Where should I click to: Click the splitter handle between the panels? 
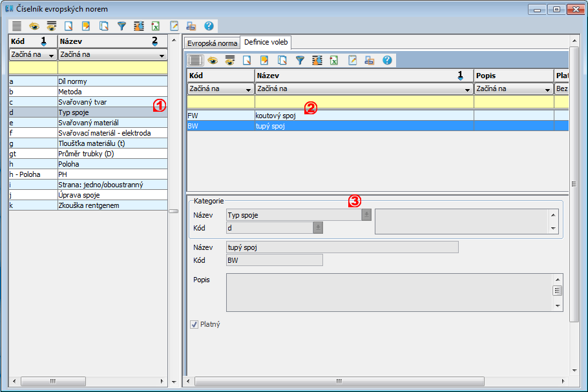(173, 211)
